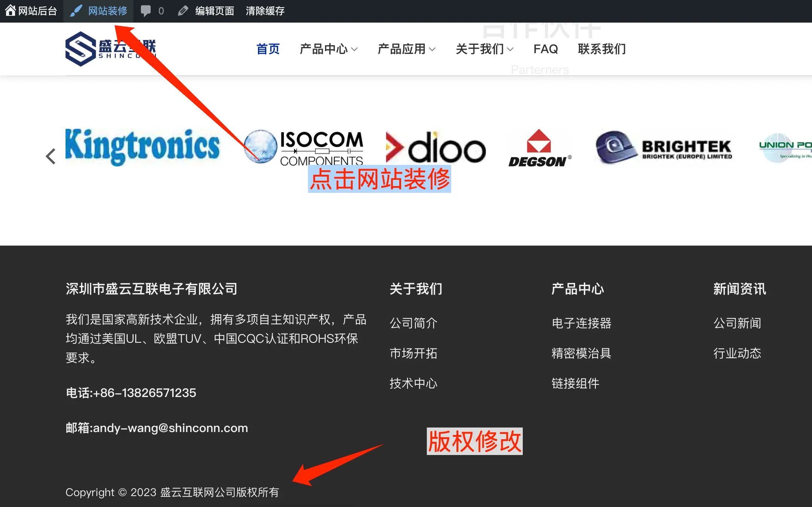Click the 联系我们 navigation item
The height and width of the screenshot is (507, 812).
(601, 49)
